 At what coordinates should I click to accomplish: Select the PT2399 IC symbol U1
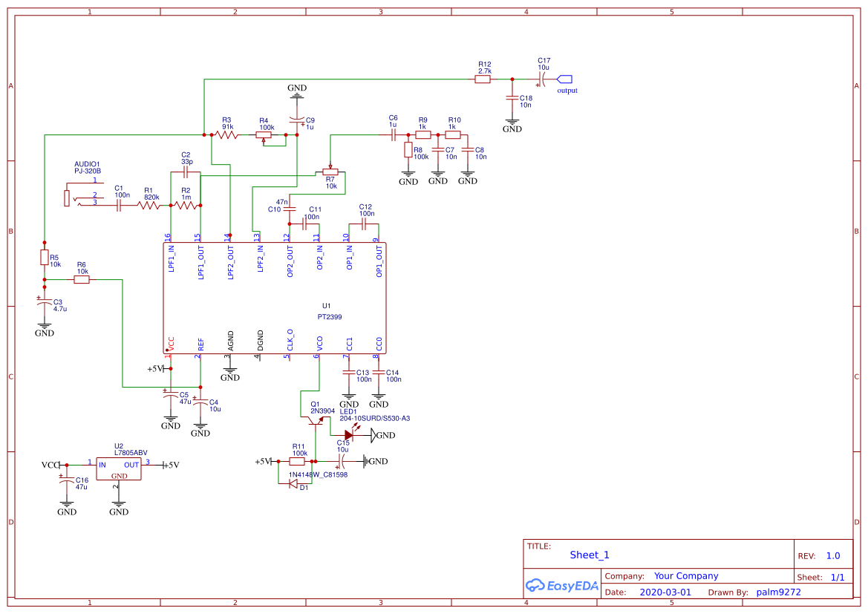pyautogui.click(x=275, y=297)
